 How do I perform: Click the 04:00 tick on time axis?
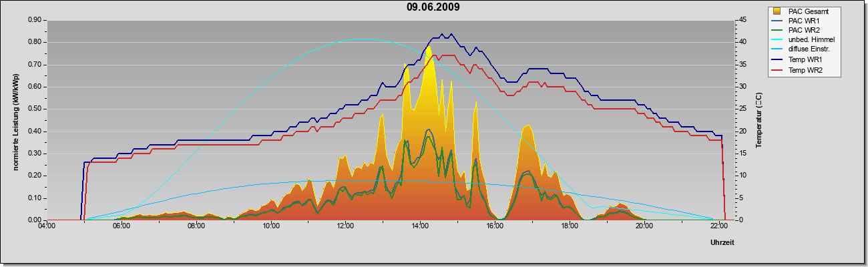click(47, 227)
